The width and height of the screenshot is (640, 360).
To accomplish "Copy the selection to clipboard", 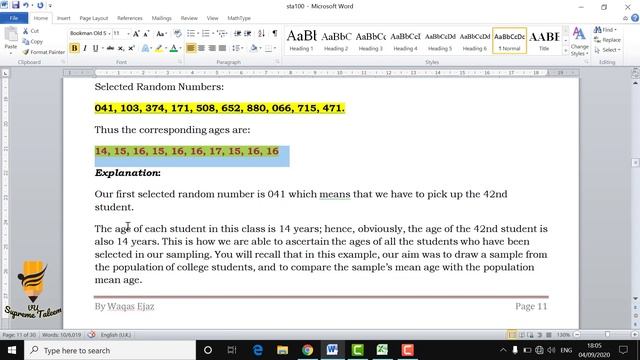I will click(x=33, y=42).
